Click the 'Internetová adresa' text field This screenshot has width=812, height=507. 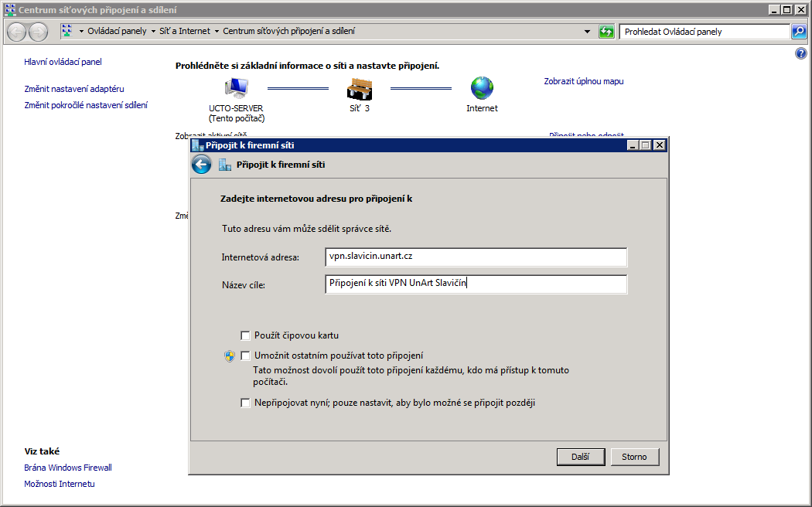[x=476, y=257]
